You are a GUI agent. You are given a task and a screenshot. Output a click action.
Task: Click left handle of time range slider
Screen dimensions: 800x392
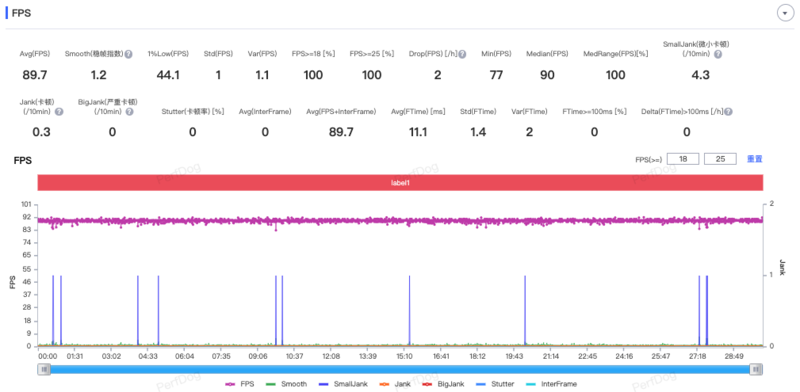44,370
